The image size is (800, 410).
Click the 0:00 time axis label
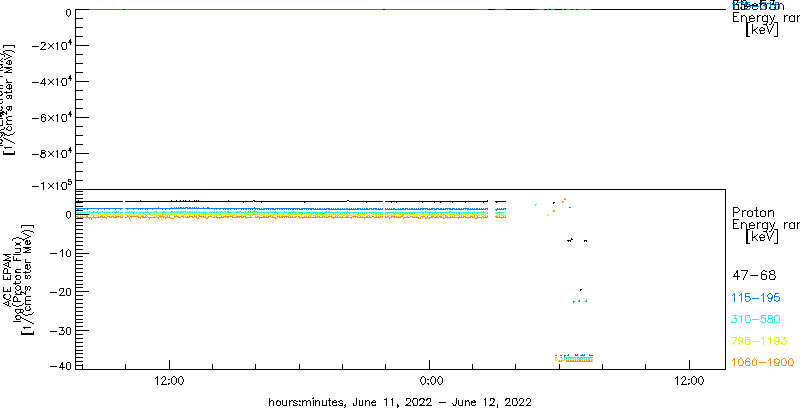[x=430, y=382]
